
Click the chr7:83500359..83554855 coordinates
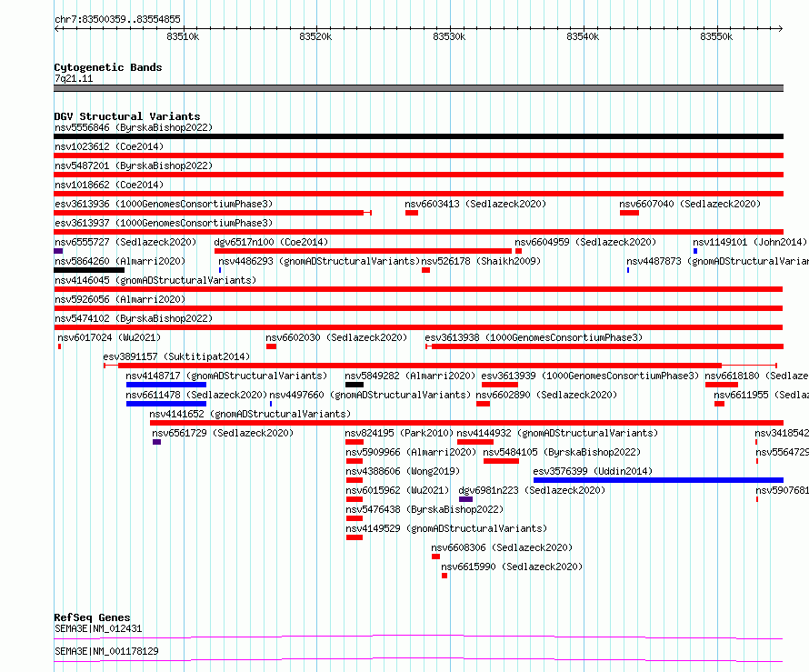click(x=117, y=19)
